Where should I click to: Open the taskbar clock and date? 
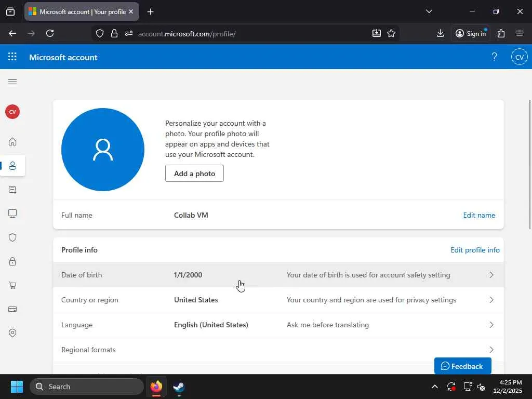(x=508, y=387)
